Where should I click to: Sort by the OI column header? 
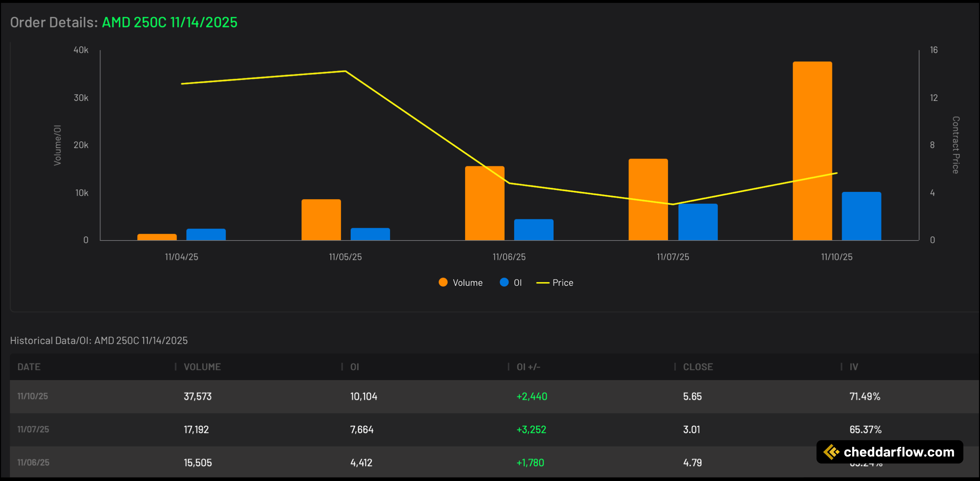354,367
